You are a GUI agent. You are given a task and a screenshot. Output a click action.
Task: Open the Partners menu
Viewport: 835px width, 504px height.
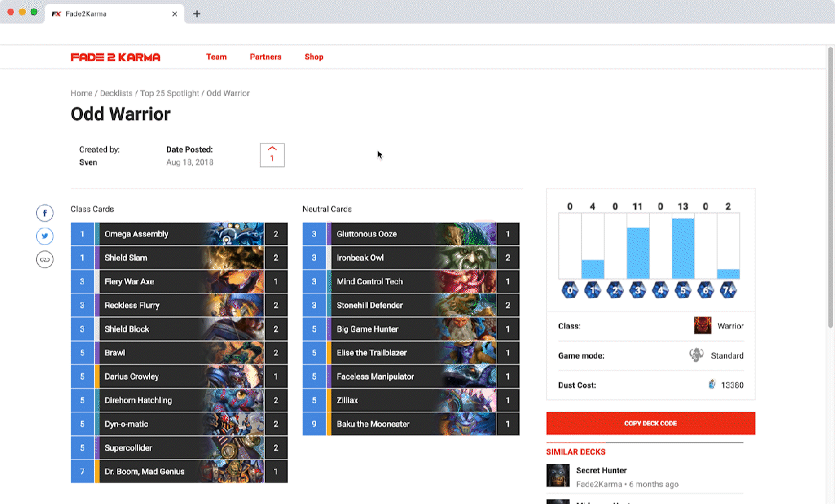tap(266, 57)
